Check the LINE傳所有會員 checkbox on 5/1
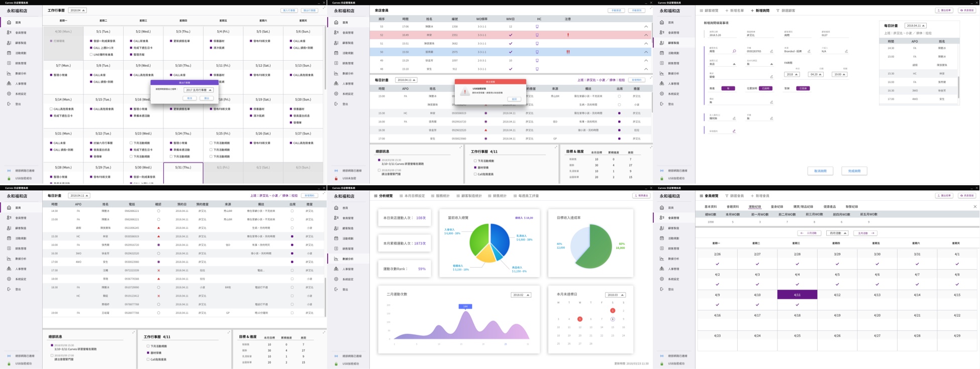This screenshot has height=369, width=980. (91, 55)
